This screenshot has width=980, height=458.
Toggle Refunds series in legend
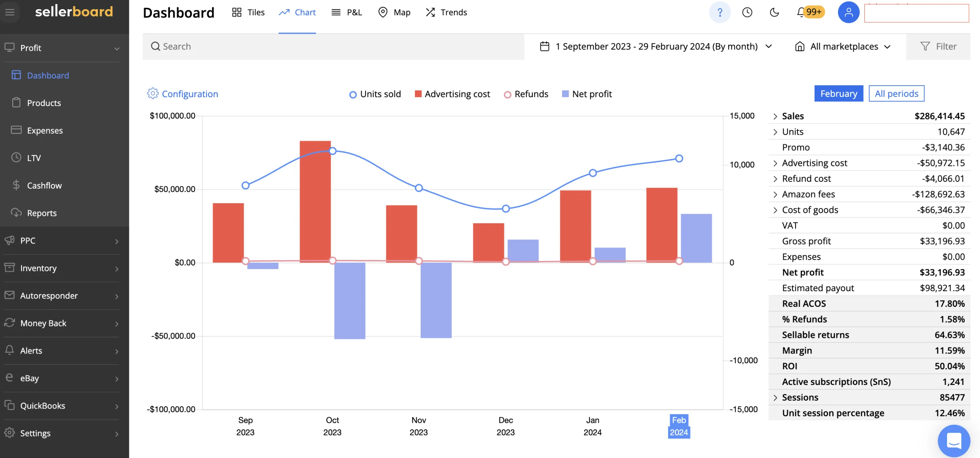[x=526, y=94]
